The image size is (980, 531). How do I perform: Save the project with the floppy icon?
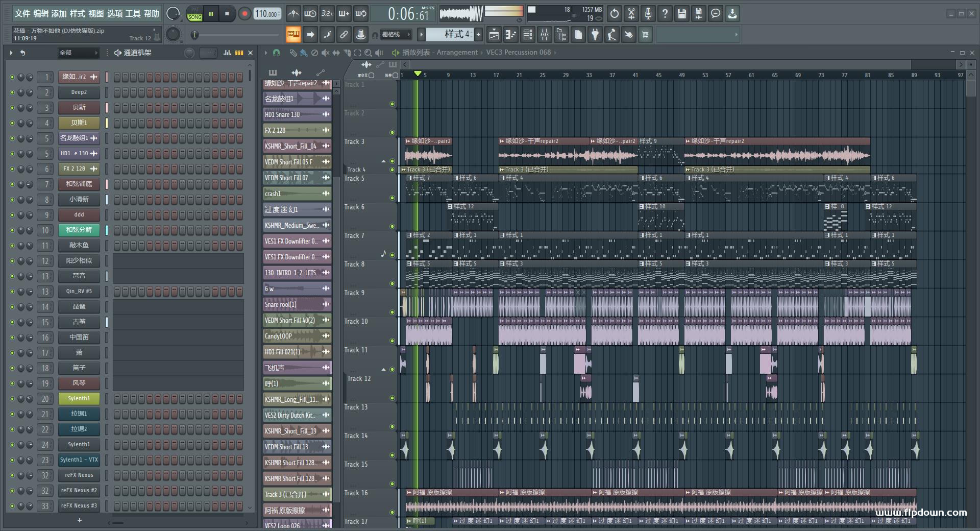(682, 14)
